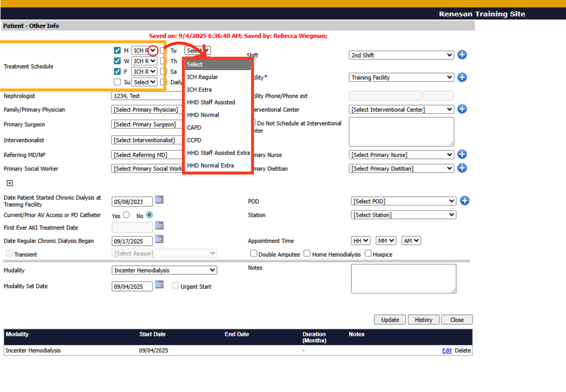Open the Select Station dropdown
The width and height of the screenshot is (566, 392).
[403, 215]
